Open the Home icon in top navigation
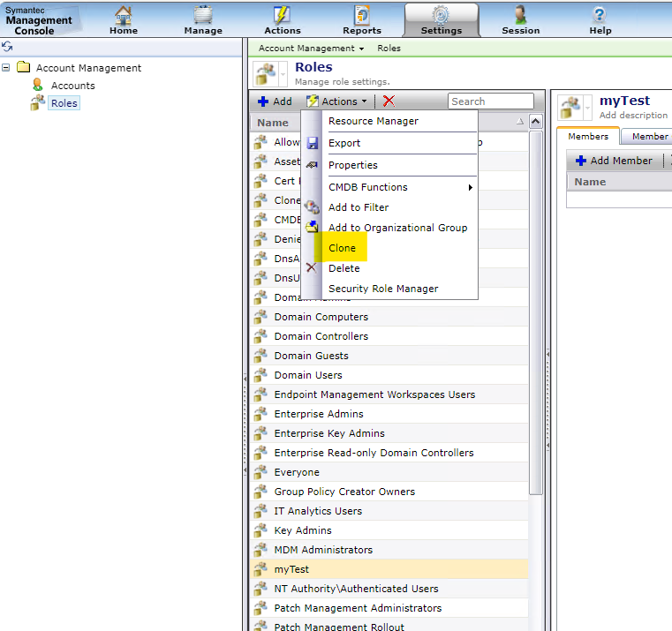 click(124, 16)
